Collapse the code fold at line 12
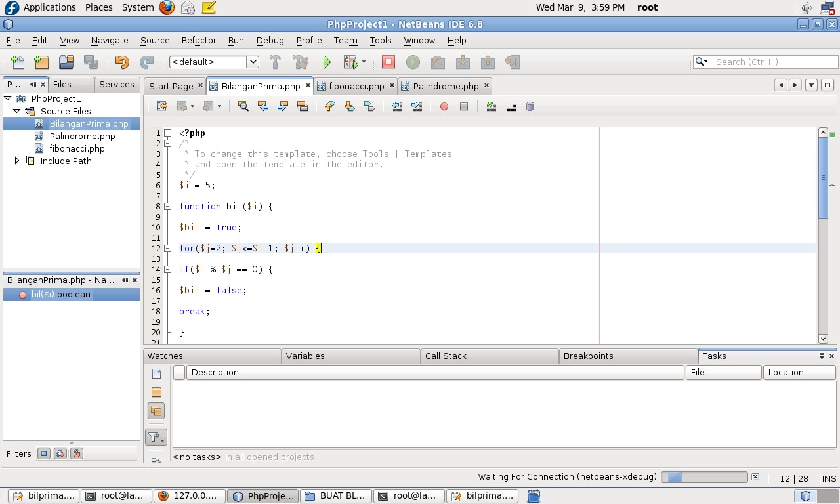This screenshot has height=504, width=840. click(x=168, y=248)
